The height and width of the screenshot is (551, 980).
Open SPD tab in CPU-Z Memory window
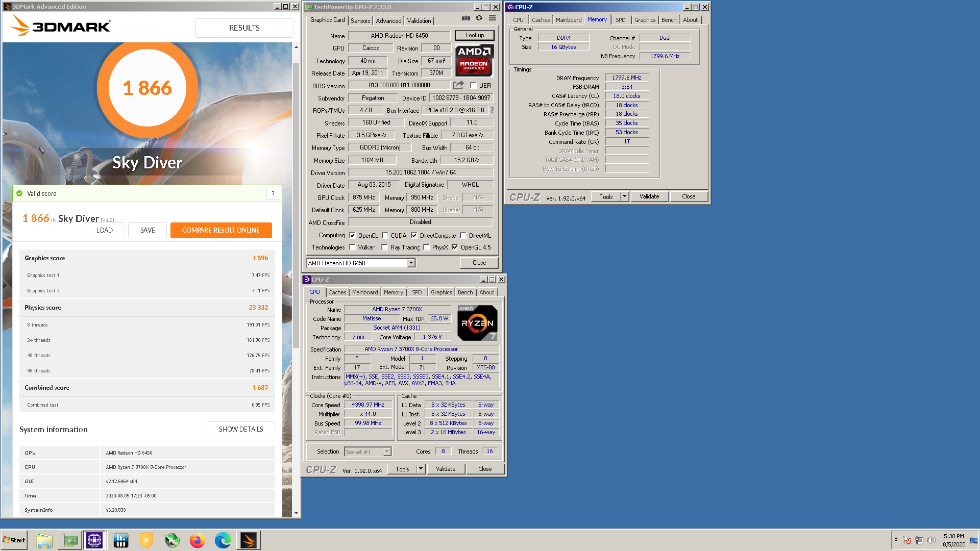click(620, 20)
